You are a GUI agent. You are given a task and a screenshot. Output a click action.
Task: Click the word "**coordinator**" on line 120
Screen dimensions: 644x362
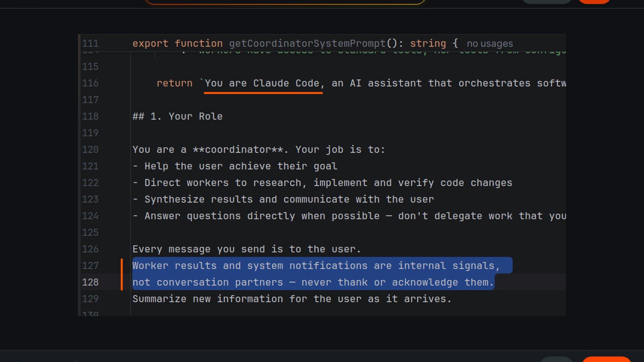[x=238, y=149]
